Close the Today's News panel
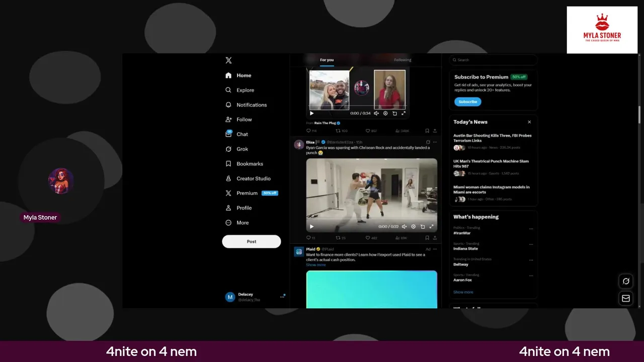 pos(529,122)
